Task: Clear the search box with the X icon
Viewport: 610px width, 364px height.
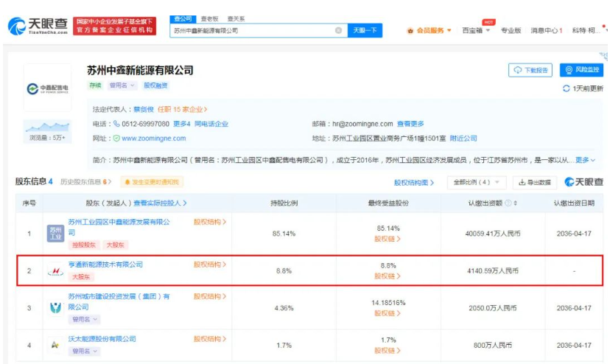Action: point(338,31)
